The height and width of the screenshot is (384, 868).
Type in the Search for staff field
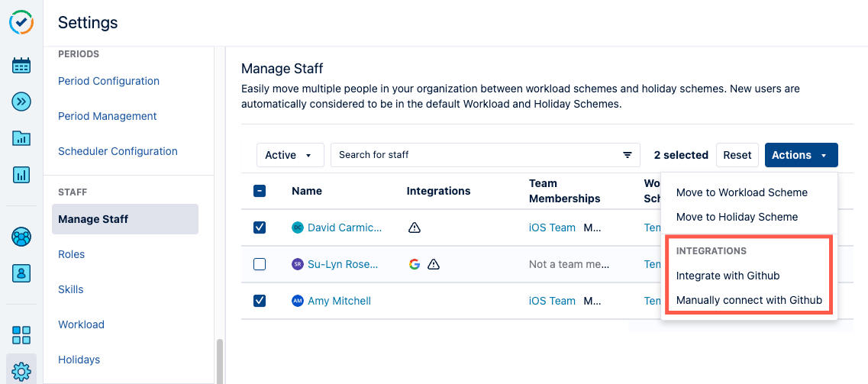click(473, 155)
